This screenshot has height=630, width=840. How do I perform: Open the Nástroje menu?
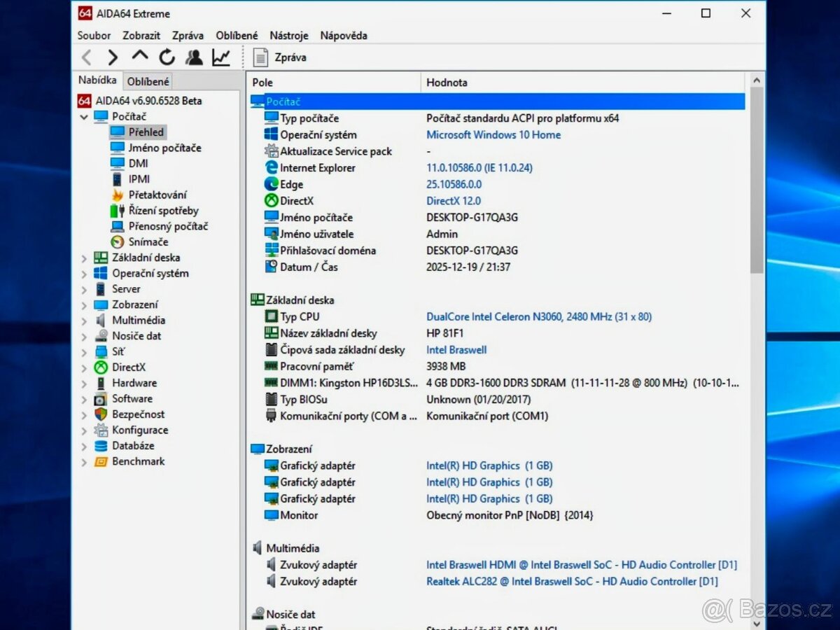[x=289, y=35]
